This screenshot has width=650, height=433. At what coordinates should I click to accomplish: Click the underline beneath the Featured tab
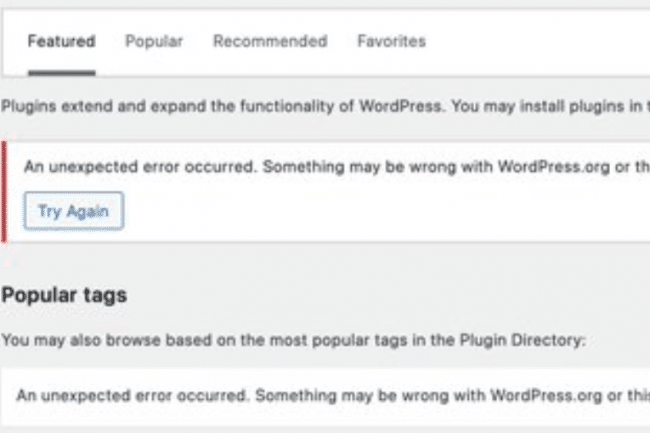click(62, 73)
